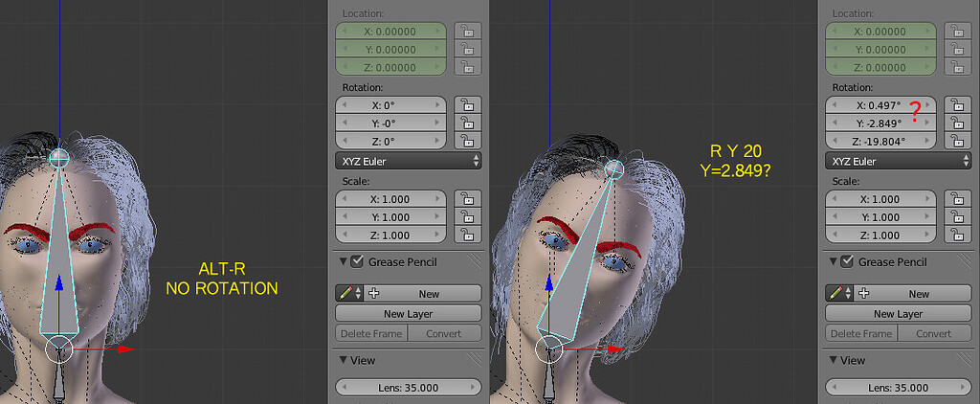The width and height of the screenshot is (980, 404).
Task: Click the rotation X: 0.497° field
Action: (880, 105)
